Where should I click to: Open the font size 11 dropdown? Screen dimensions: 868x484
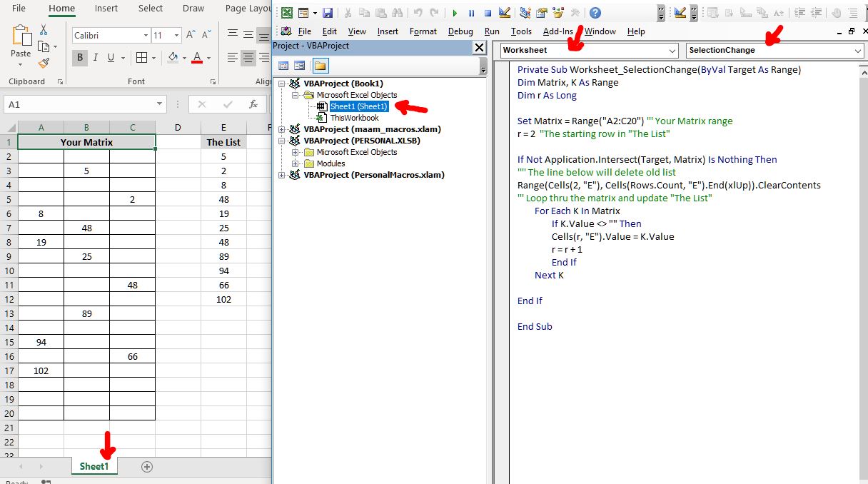[x=177, y=35]
